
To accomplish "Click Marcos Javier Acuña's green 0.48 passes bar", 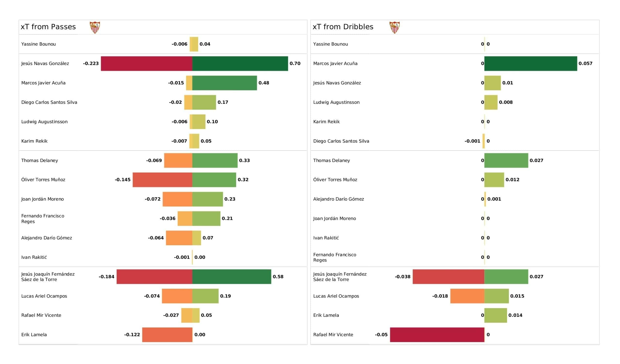I will click(224, 83).
